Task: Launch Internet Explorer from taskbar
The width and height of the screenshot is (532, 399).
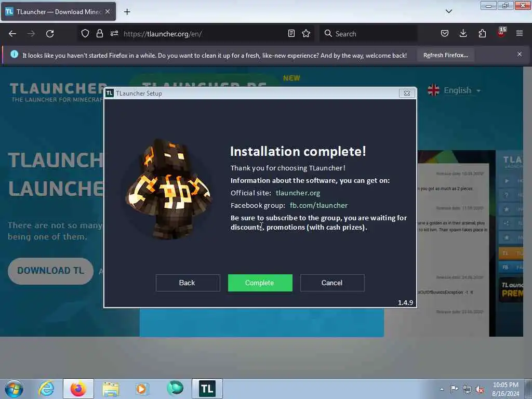Action: click(x=46, y=389)
